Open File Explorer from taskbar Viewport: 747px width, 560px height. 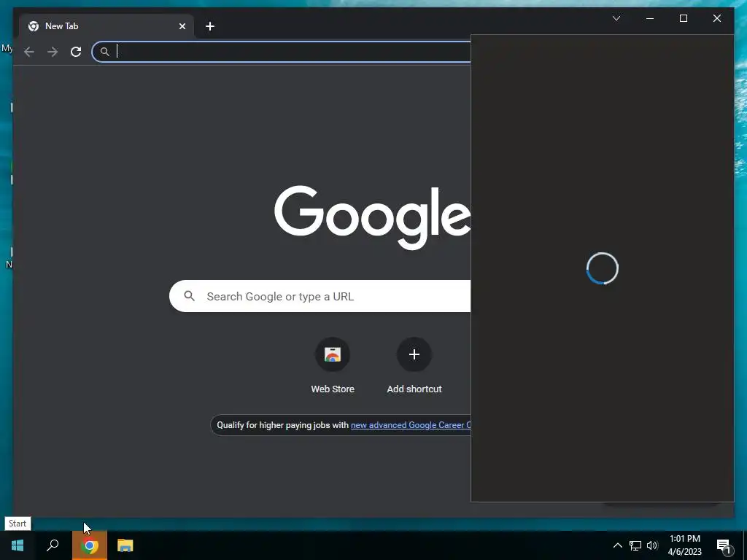click(x=125, y=545)
